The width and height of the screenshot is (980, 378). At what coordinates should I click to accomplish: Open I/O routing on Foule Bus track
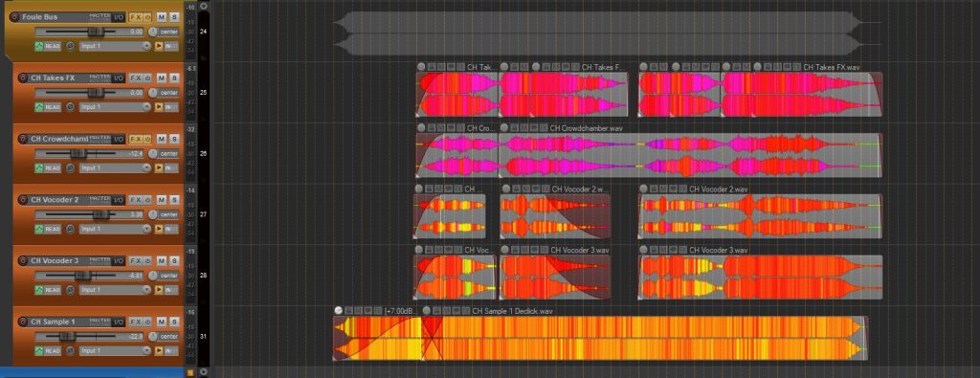tap(118, 17)
